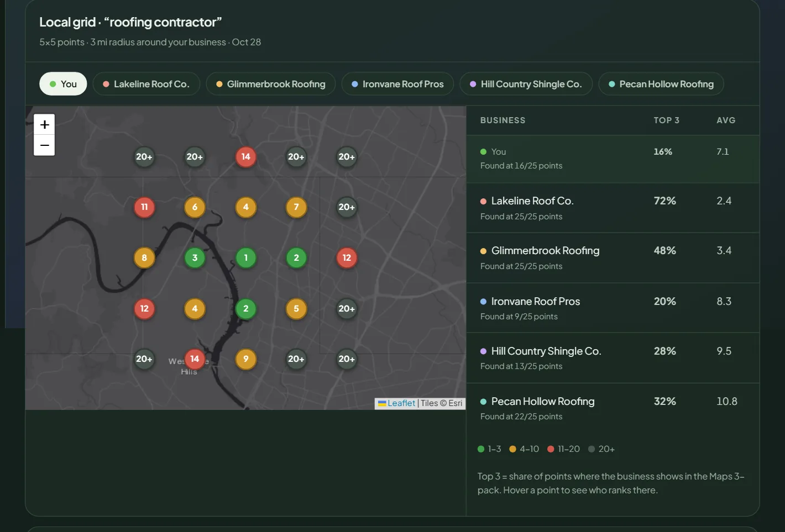Image resolution: width=785 pixels, height=532 pixels.
Task: Click the 7.1 average rank value
Action: point(723,152)
